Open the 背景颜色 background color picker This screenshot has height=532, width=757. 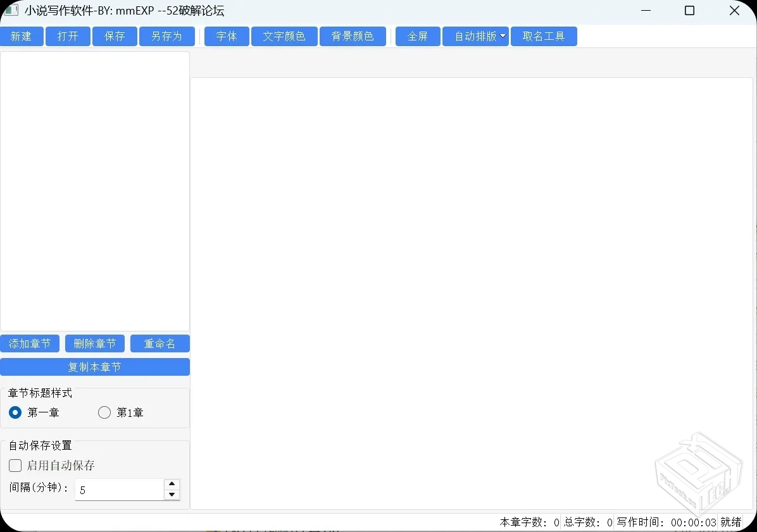click(x=353, y=36)
